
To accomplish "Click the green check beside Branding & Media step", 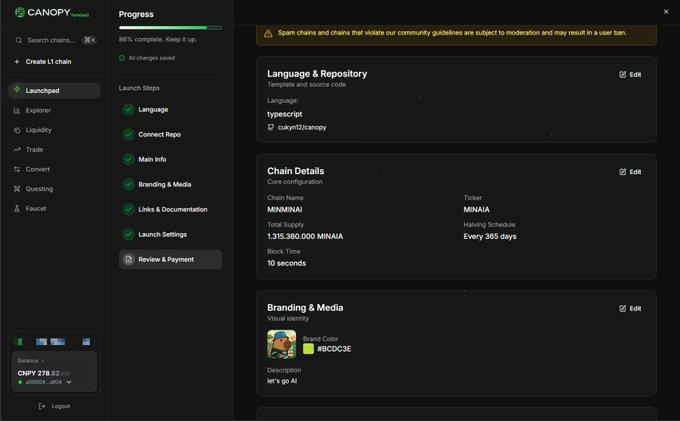I will click(x=128, y=184).
